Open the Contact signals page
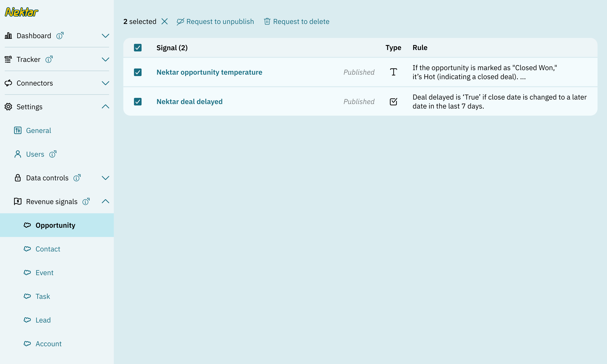This screenshot has height=364, width=607. point(48,249)
